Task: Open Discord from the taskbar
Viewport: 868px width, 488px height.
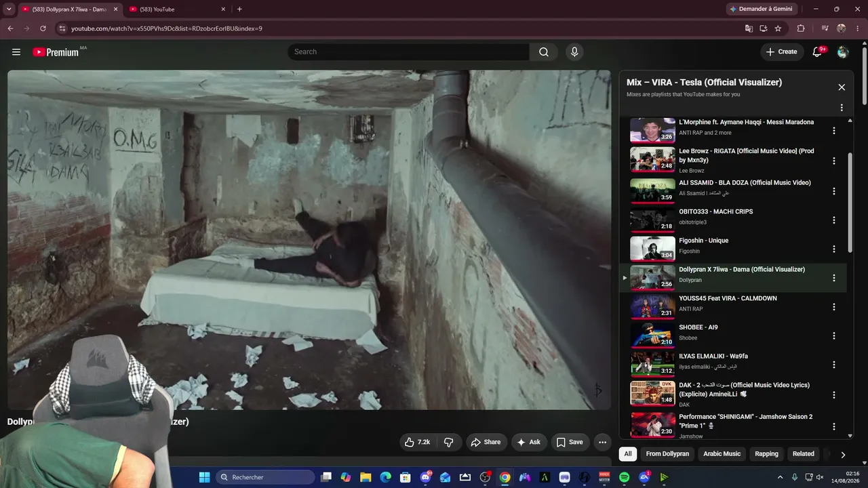Action: [x=425, y=477]
